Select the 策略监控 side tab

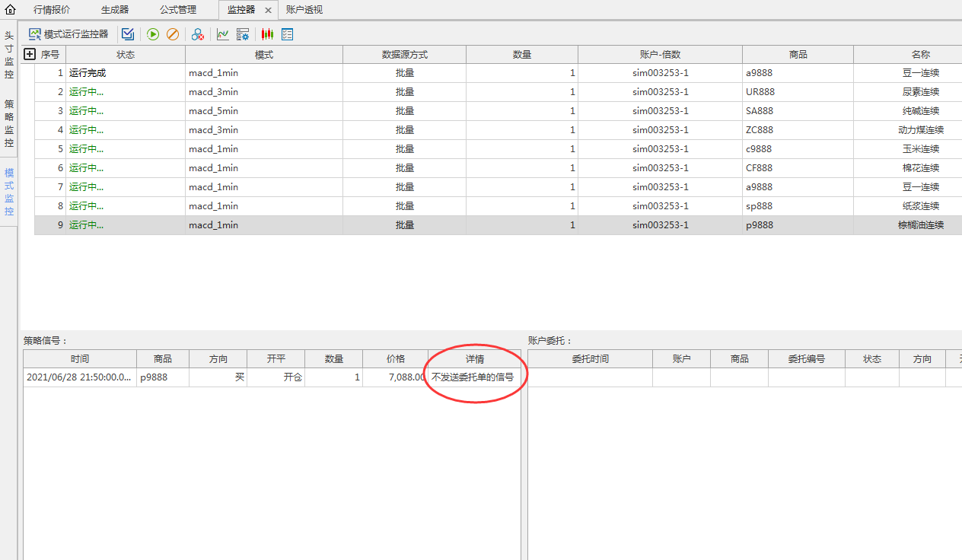coord(9,123)
